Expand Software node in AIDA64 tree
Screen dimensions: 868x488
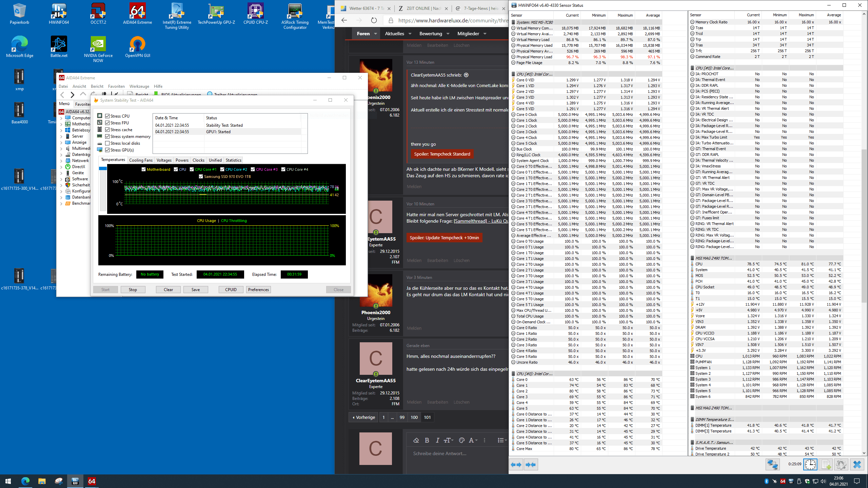[x=61, y=179]
